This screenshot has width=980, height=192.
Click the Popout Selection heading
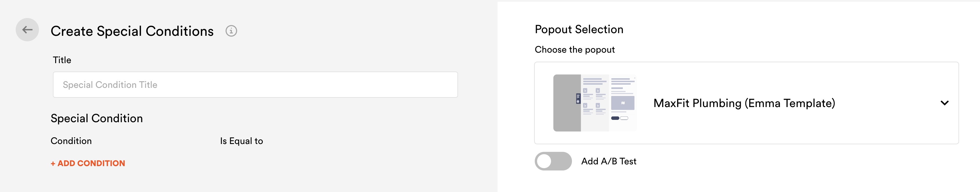click(579, 29)
